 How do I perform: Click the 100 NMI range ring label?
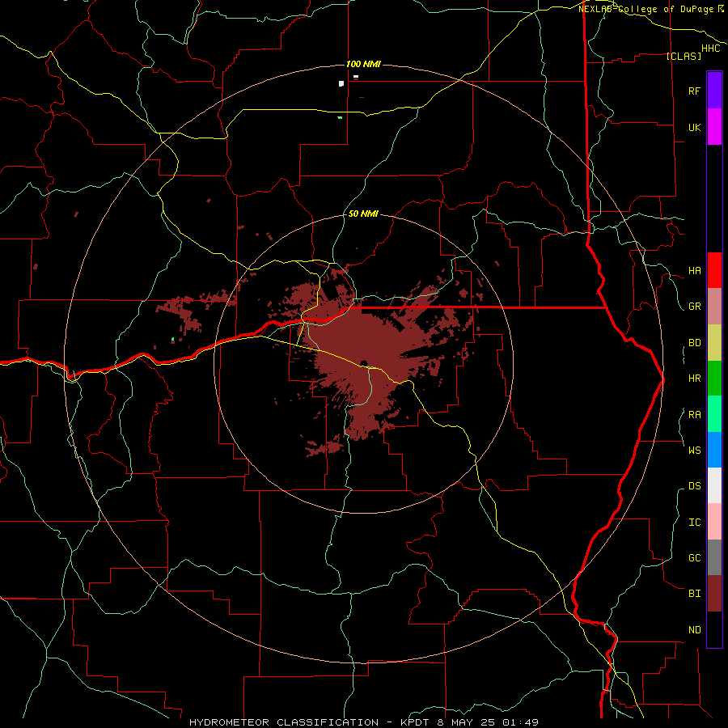[363, 64]
